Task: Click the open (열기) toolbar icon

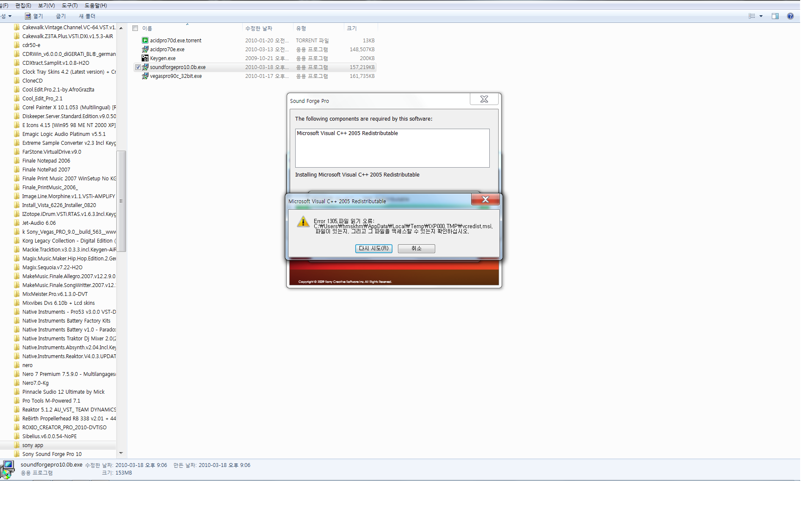Action: 28,16
